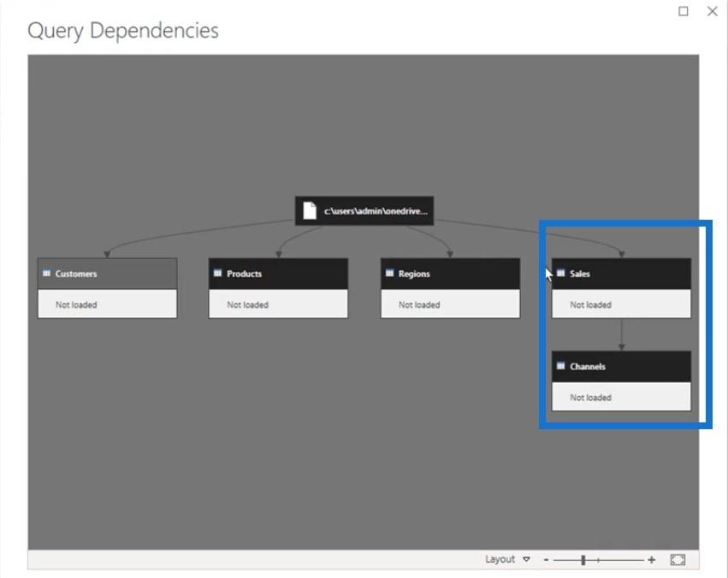Click 'Not loaded' under Customers
Image resolution: width=728 pixels, height=578 pixels.
(x=76, y=304)
